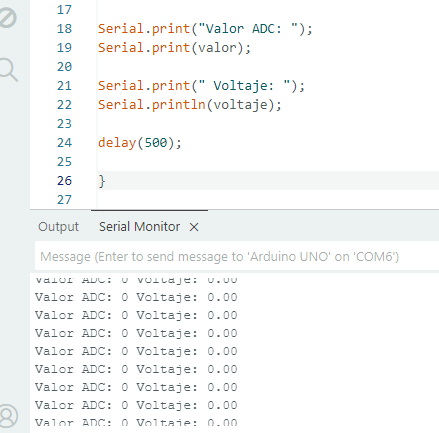Select the Serial Monitor tab
The height and width of the screenshot is (433, 439).
(x=139, y=227)
